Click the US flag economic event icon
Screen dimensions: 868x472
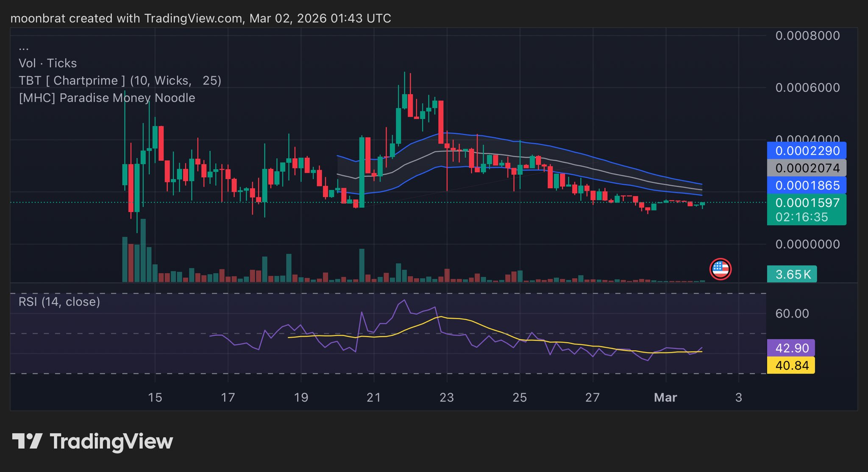(720, 269)
